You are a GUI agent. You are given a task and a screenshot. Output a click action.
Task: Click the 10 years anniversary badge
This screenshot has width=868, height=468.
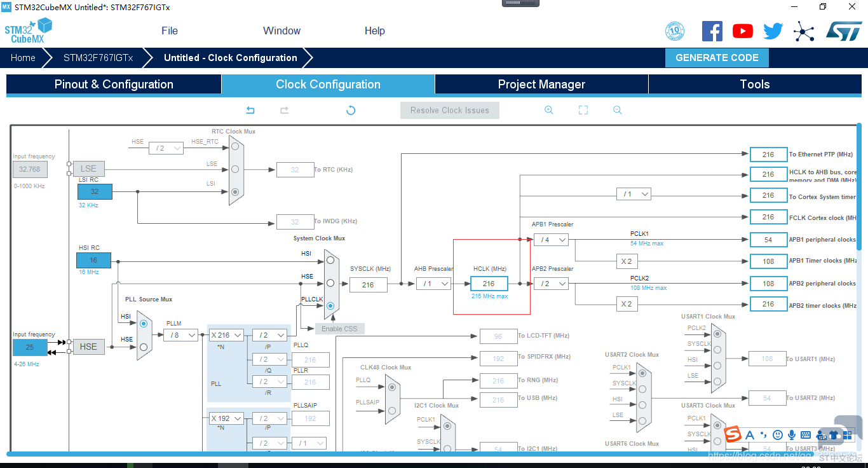(675, 31)
